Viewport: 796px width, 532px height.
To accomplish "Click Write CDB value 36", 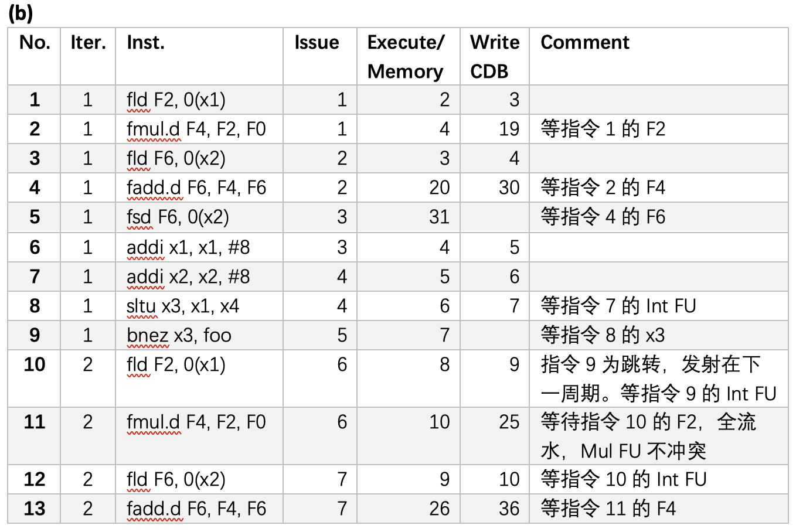I will (x=509, y=509).
